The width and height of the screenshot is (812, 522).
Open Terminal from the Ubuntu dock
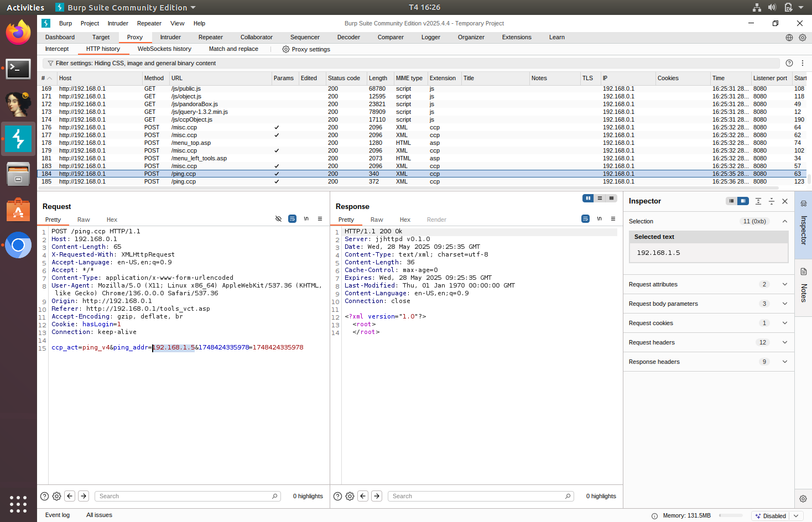click(18, 69)
